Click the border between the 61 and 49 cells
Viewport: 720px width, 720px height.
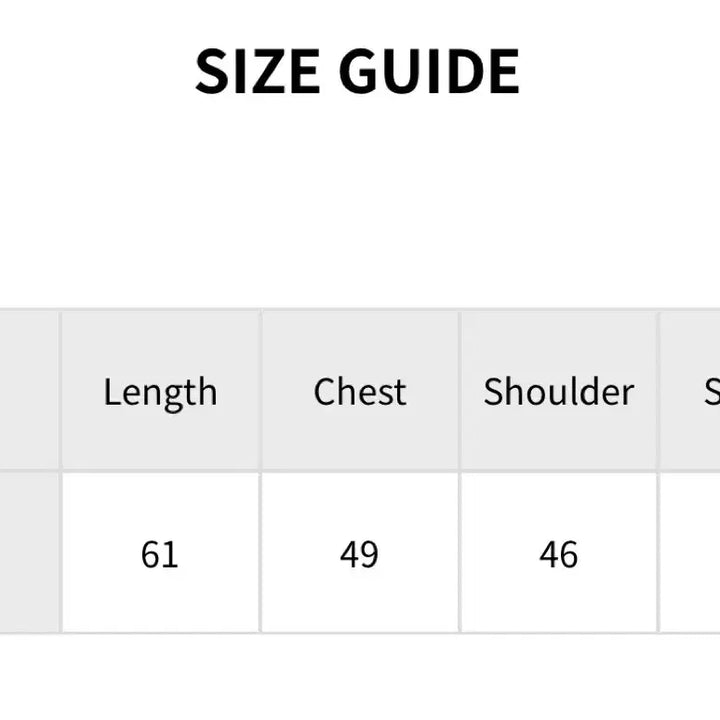pos(261,553)
